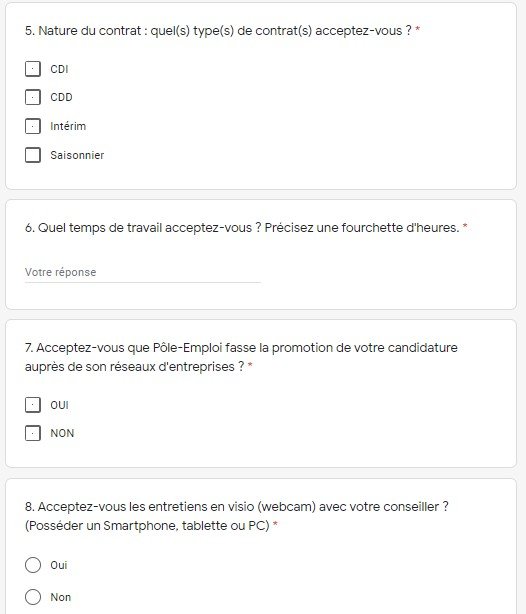Select the Oui radio button for visio
This screenshot has height=614, width=526.
pyautogui.click(x=33, y=565)
